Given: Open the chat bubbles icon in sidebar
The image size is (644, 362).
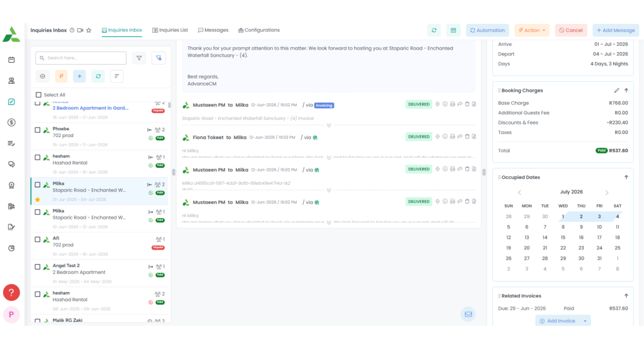Looking at the screenshot, I should (x=11, y=164).
